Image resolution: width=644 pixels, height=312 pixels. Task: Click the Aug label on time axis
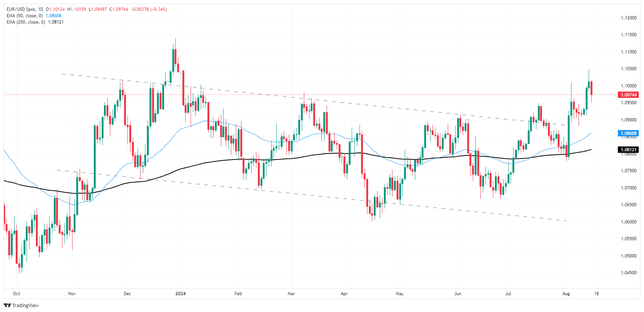(566, 294)
